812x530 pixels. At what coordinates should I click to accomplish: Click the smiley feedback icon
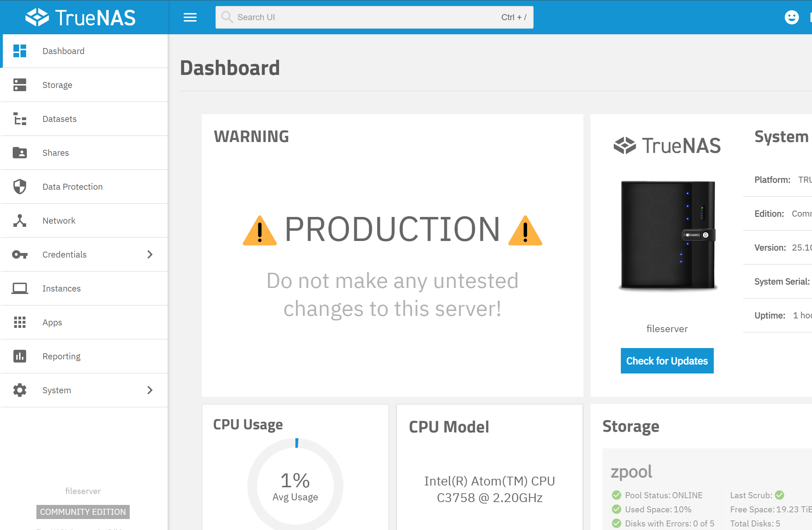[792, 17]
